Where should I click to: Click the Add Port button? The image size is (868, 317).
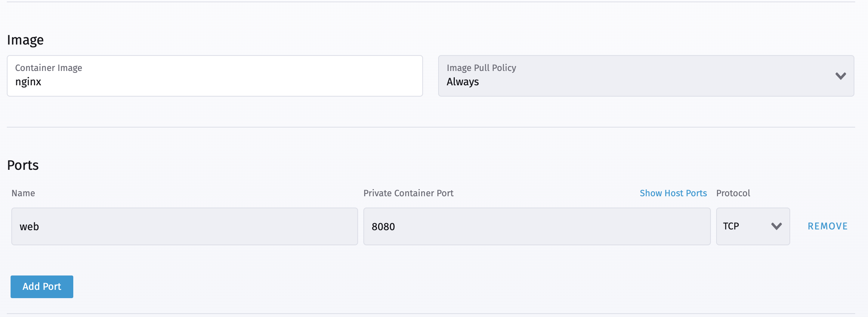tap(42, 287)
